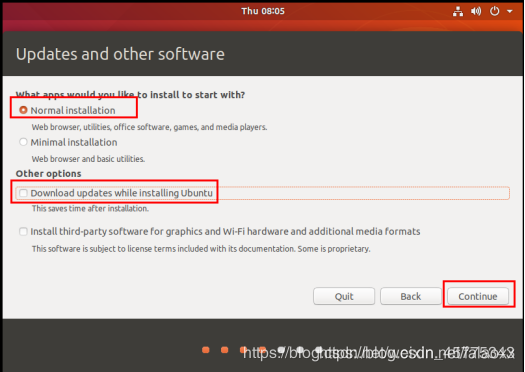The width and height of the screenshot is (525, 372).
Task: Check Install third-party software for graphics
Action: [x=23, y=232]
